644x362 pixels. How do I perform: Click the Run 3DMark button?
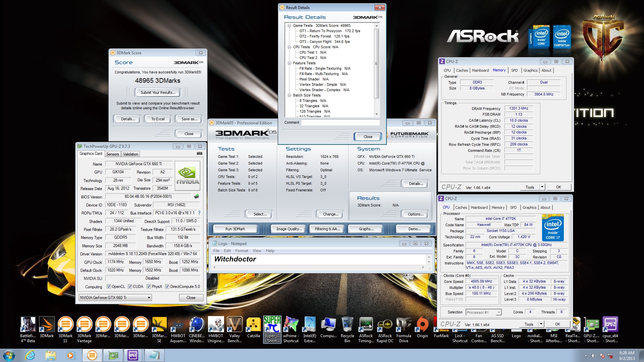click(x=235, y=229)
